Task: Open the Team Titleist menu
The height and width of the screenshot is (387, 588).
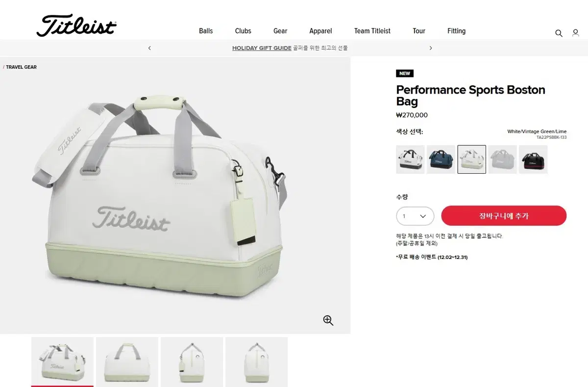Action: 372,31
